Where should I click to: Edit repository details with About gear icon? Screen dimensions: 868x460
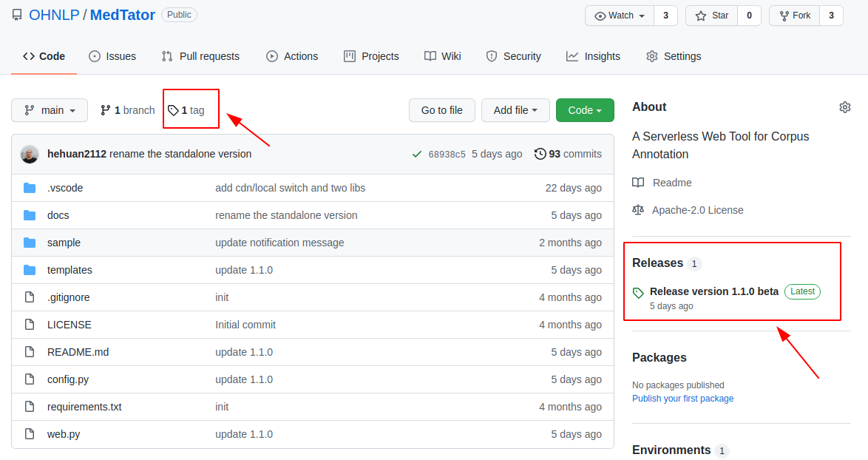click(x=845, y=106)
